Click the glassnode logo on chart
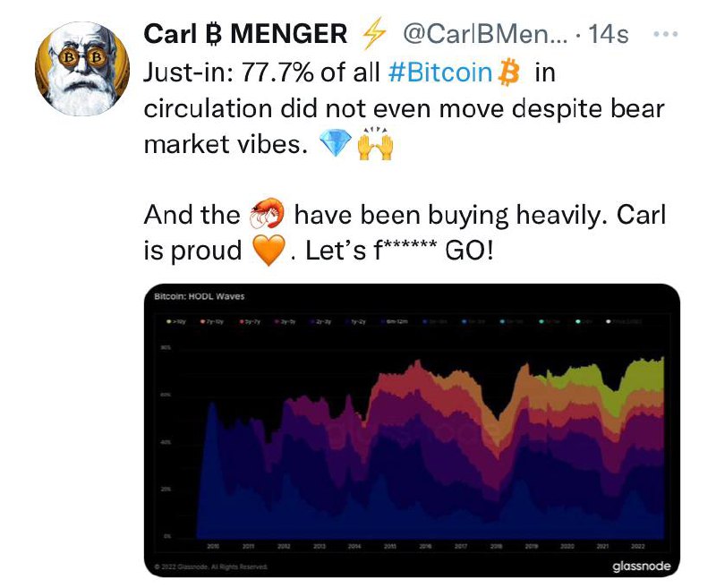The image size is (716, 588). 641,567
